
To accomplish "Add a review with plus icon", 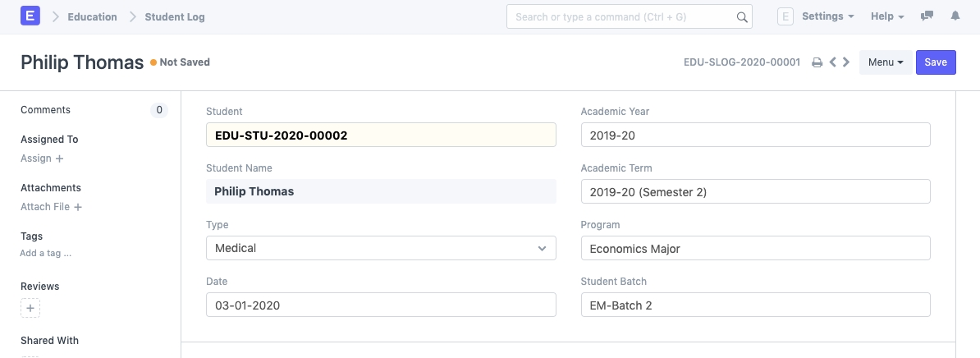I will (30, 309).
